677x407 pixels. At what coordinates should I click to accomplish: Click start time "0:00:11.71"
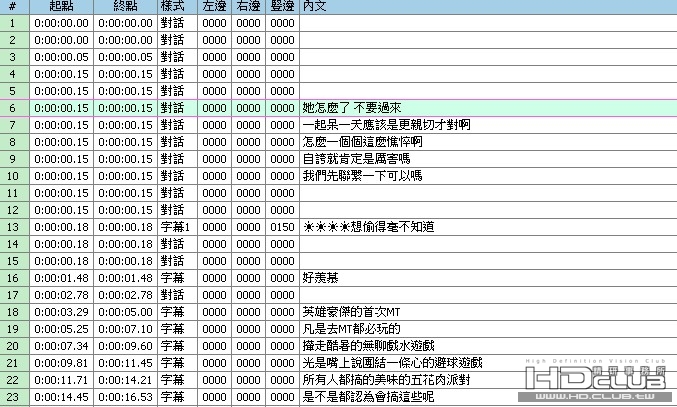pyautogui.click(x=61, y=380)
